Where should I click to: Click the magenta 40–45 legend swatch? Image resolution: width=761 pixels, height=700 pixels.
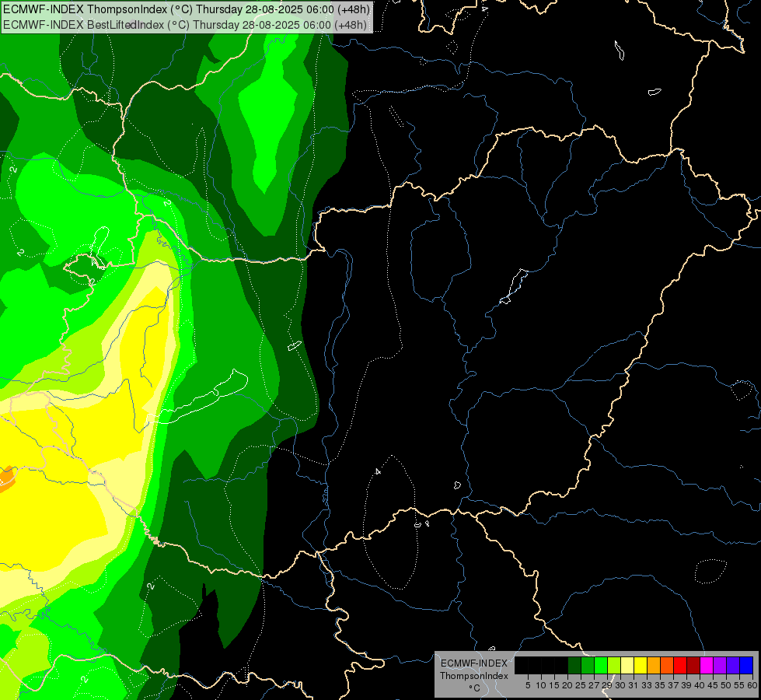tap(707, 665)
